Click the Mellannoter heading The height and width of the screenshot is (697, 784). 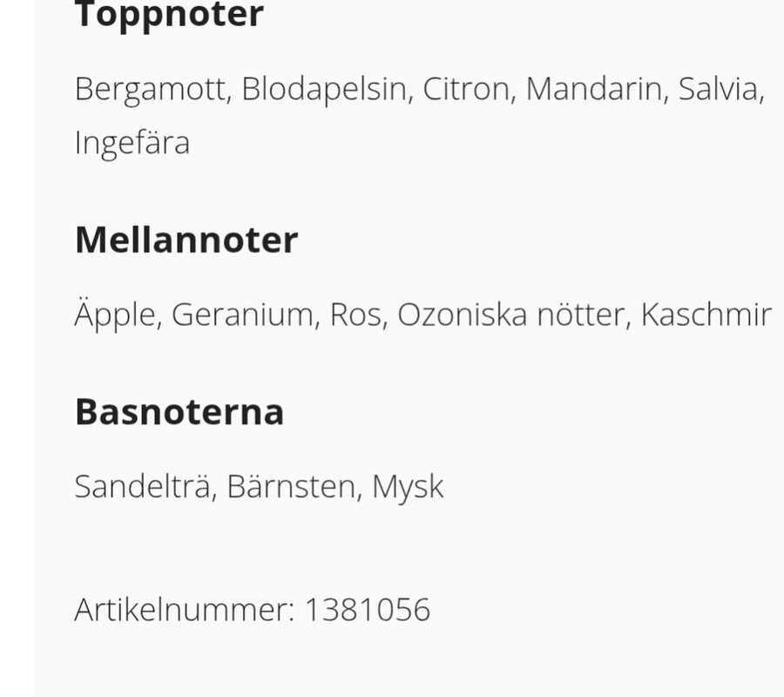tap(186, 240)
